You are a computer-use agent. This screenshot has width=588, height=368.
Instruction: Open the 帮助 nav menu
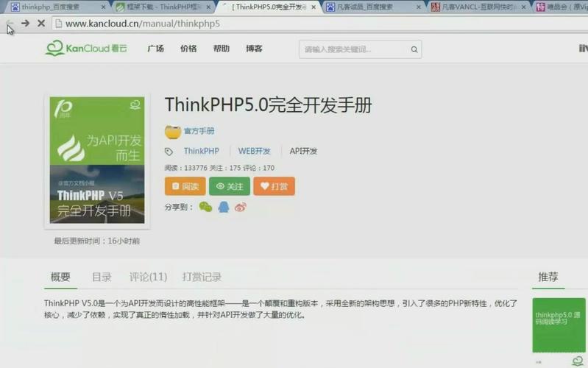(222, 49)
